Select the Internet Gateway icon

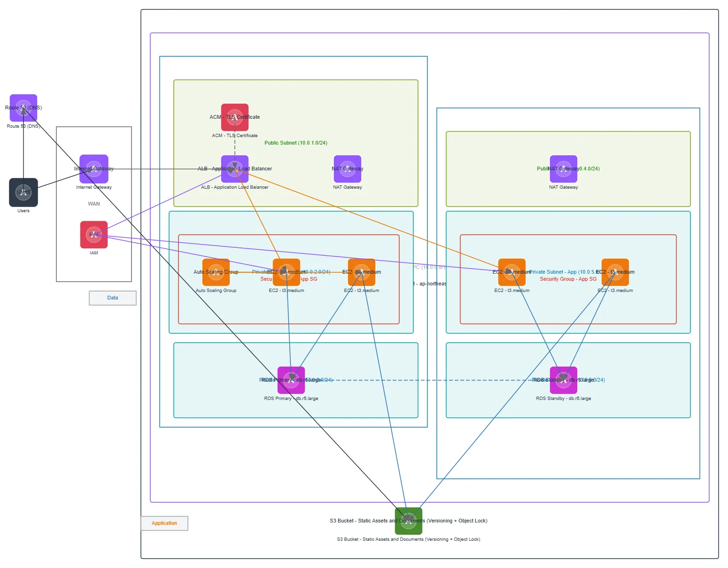94,169
